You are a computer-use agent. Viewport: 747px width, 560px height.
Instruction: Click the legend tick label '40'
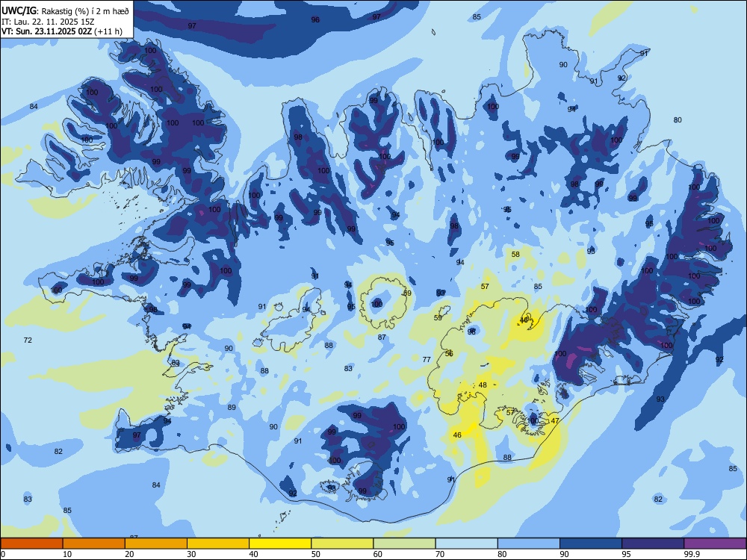[x=253, y=554]
